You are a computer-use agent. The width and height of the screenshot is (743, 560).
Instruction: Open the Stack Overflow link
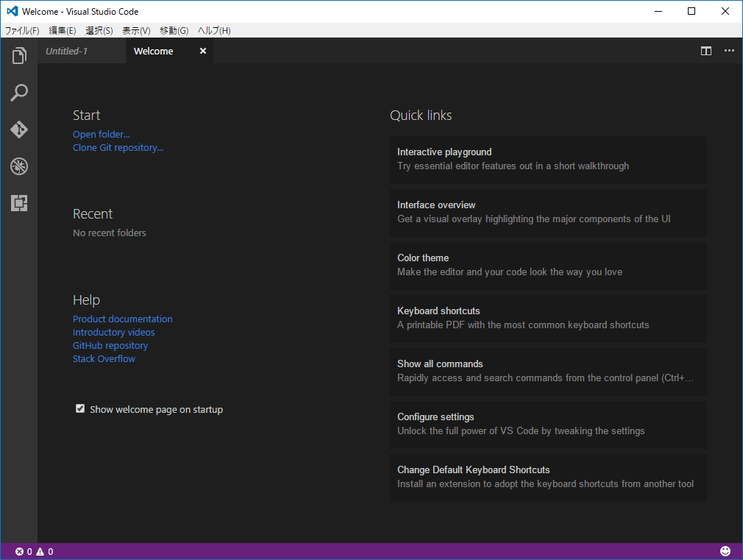coord(104,358)
